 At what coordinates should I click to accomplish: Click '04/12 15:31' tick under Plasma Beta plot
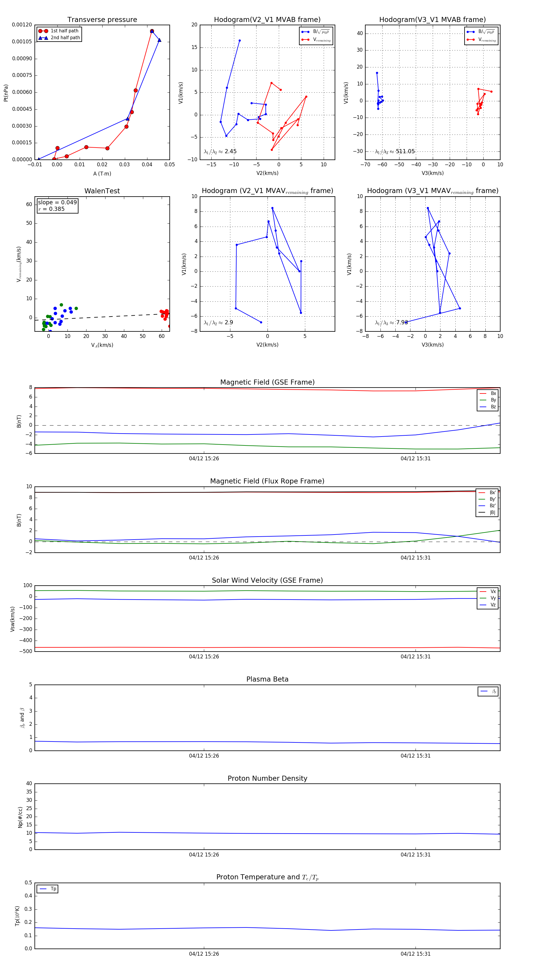tap(416, 755)
